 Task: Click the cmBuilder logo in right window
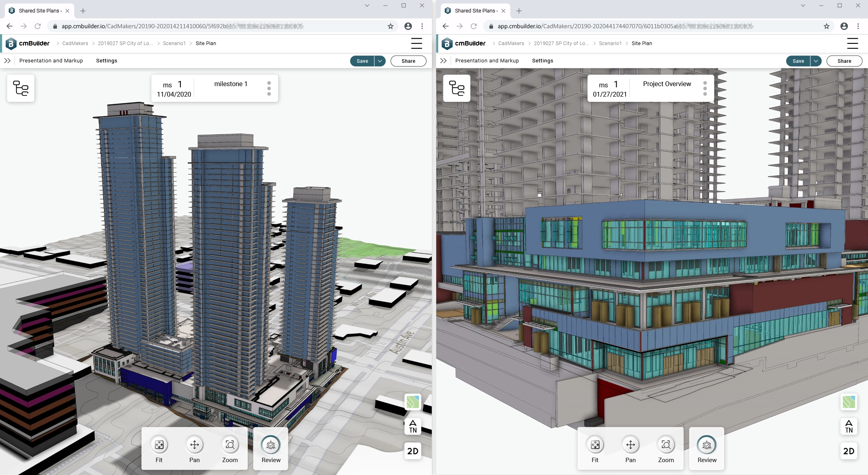(x=464, y=43)
